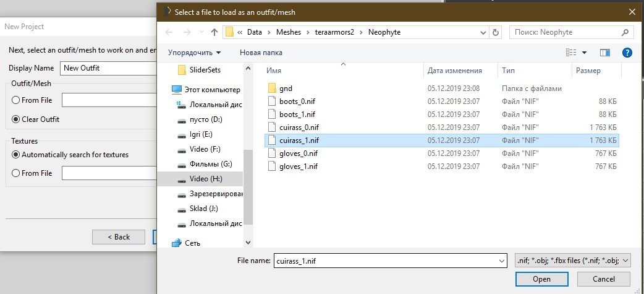Select the Outfit/Mesh From File radio button
644x294 pixels.
pos(16,100)
